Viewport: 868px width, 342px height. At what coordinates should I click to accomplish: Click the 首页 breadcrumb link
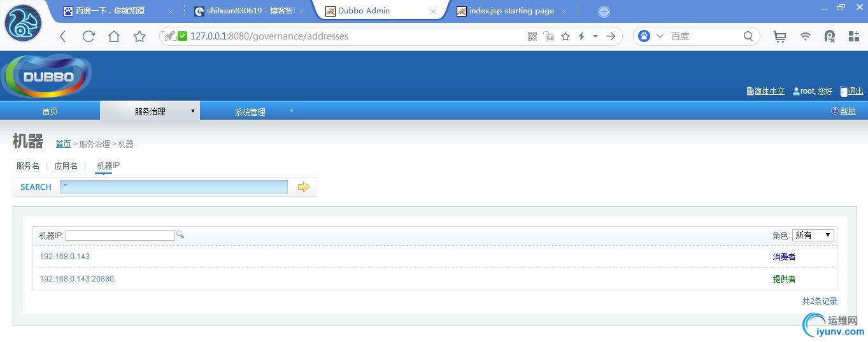63,144
